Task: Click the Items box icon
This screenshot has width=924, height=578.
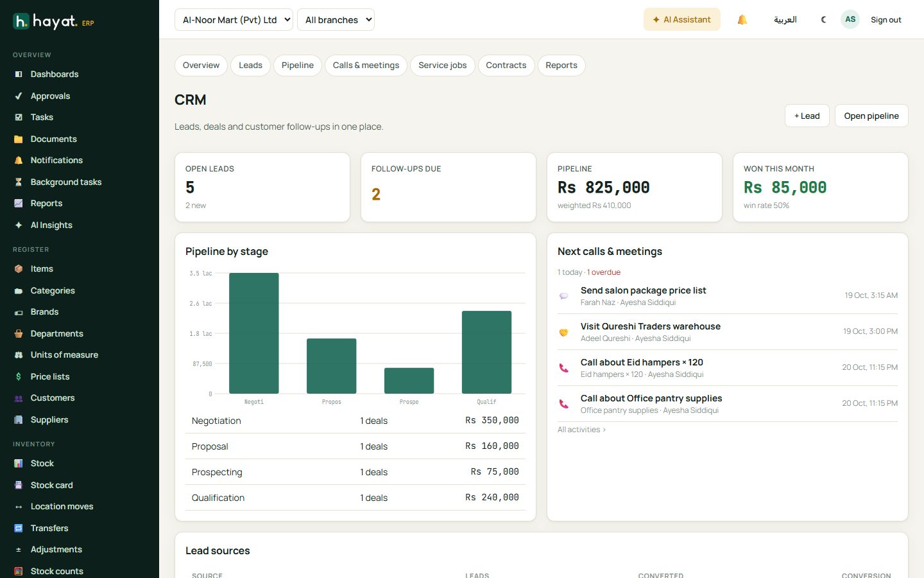Action: (x=19, y=269)
